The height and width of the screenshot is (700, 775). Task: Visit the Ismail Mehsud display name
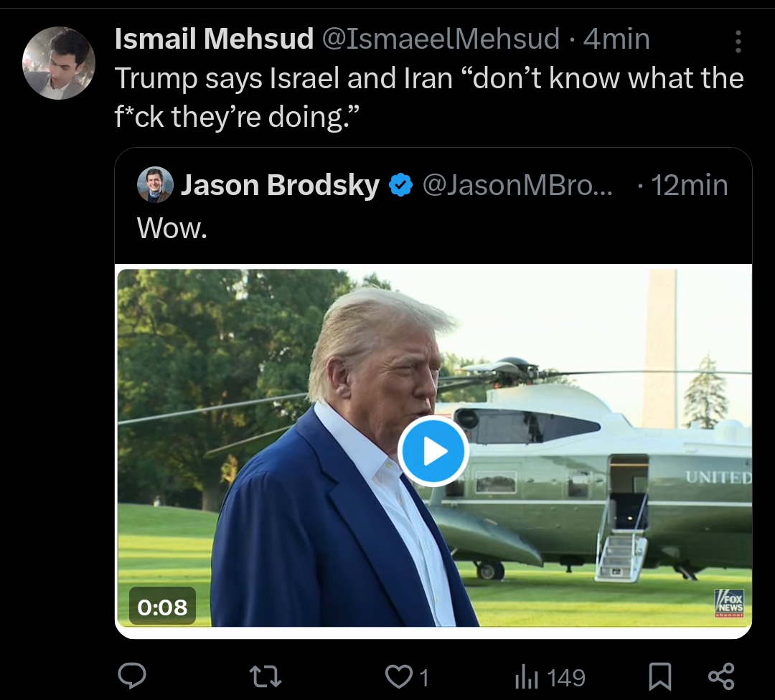214,39
